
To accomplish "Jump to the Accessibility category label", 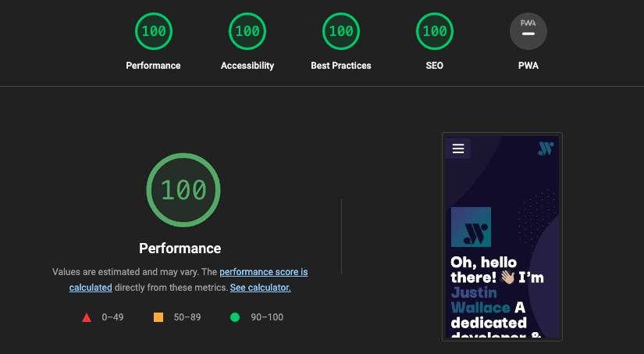I will 247,66.
